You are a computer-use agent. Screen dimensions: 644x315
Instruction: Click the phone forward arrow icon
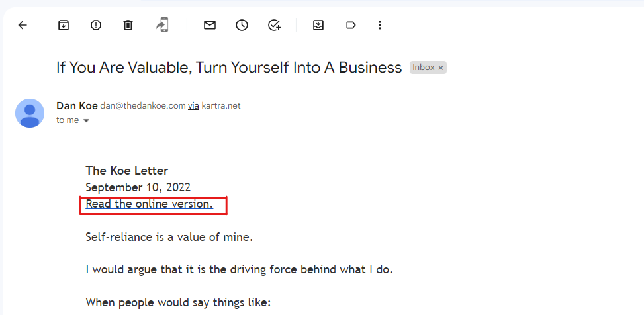point(162,25)
